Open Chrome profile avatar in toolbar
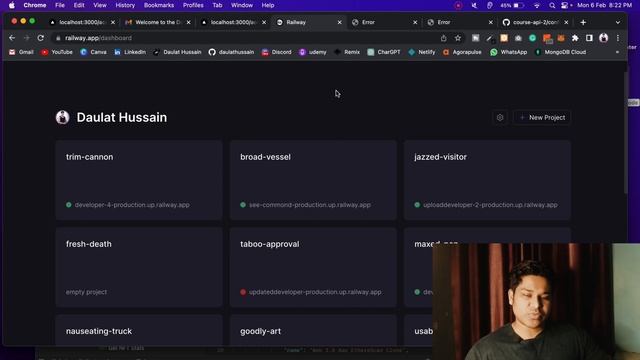 (604, 38)
